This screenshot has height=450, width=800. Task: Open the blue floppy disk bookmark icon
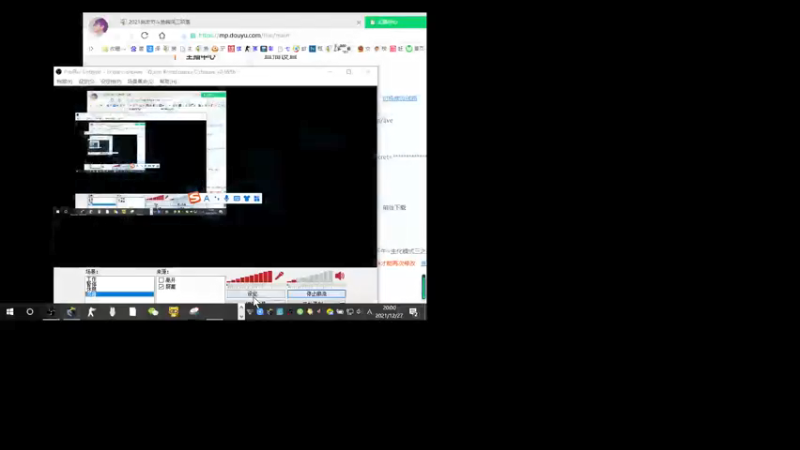click(x=264, y=48)
